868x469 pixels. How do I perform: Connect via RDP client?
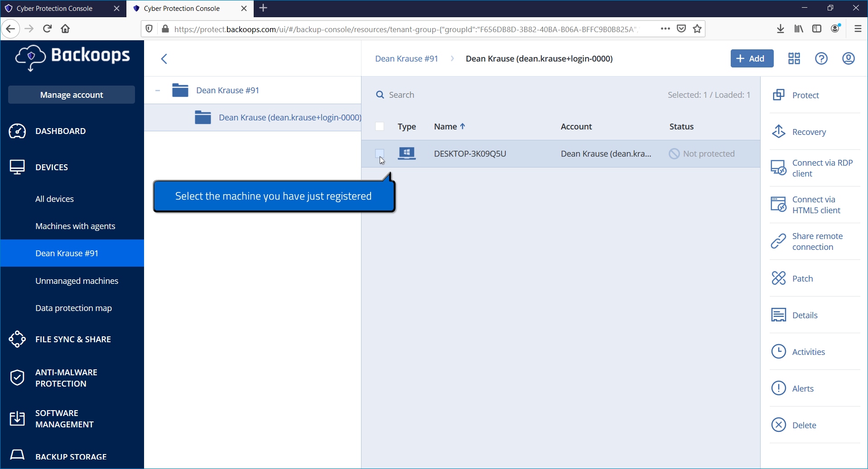(x=812, y=168)
